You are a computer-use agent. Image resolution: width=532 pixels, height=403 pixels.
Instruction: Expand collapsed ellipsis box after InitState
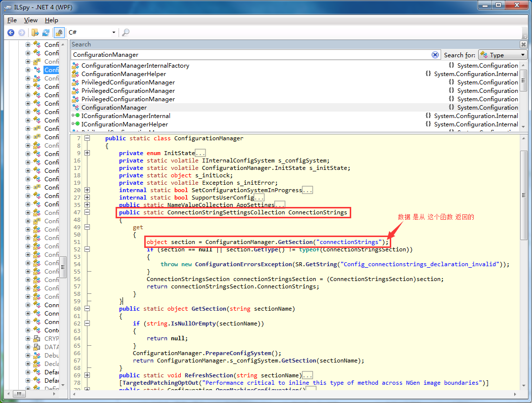click(200, 153)
